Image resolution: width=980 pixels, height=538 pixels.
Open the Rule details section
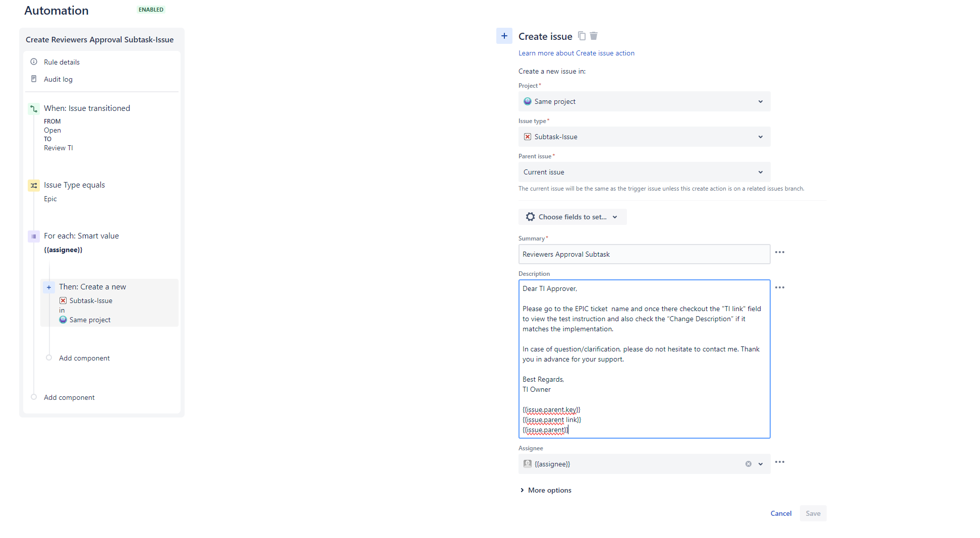[62, 62]
